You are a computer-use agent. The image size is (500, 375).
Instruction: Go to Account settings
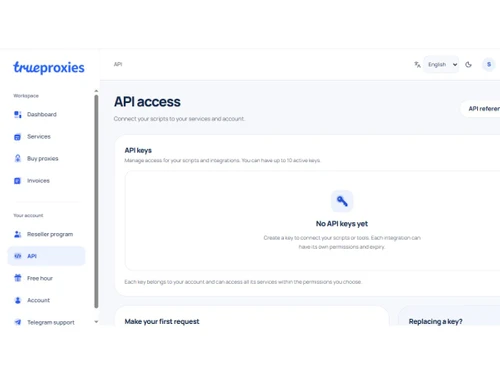point(46,300)
